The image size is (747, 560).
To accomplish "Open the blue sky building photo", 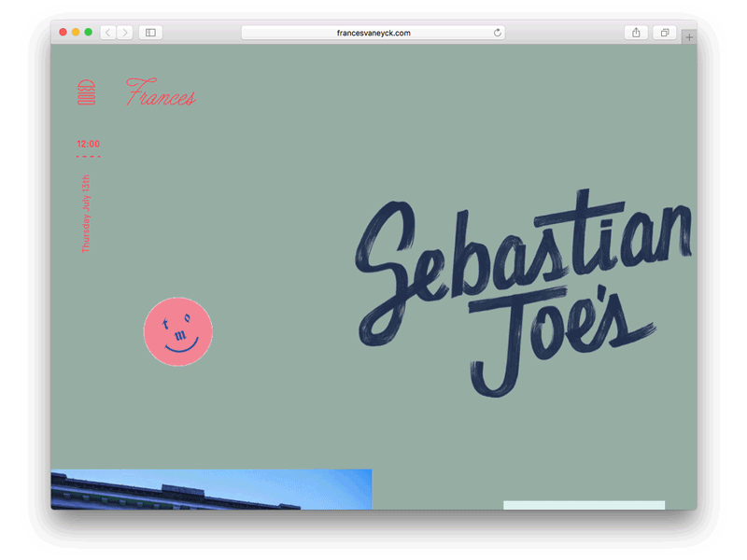I will click(x=212, y=489).
